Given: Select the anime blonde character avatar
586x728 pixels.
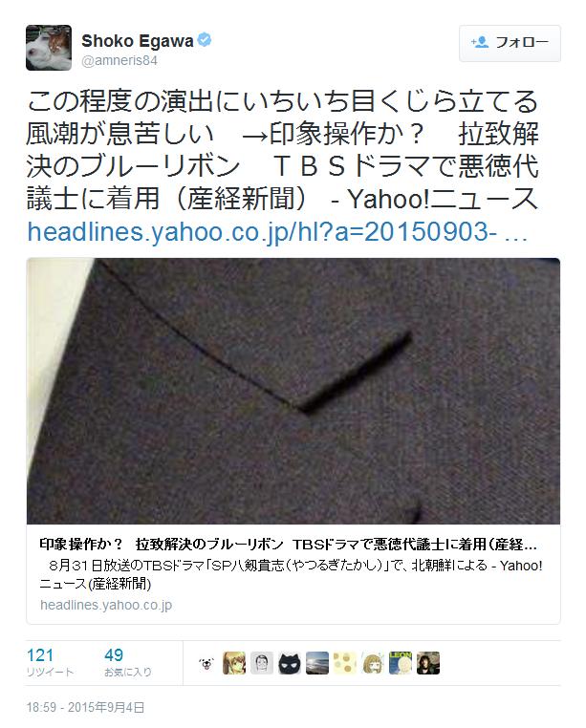Looking at the screenshot, I should (x=234, y=663).
